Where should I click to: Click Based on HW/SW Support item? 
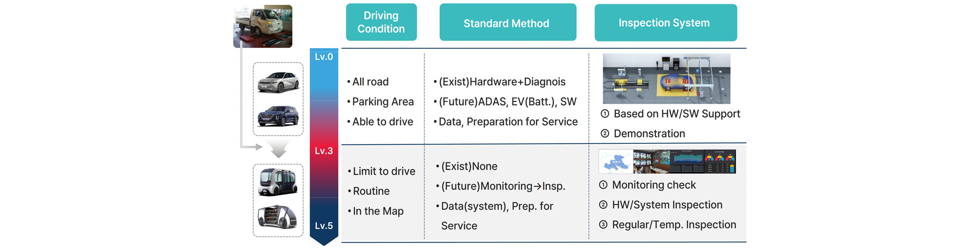(670, 114)
